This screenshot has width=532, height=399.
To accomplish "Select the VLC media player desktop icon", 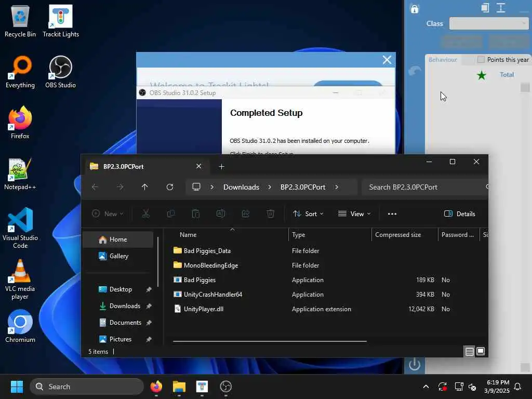I will coord(20,279).
